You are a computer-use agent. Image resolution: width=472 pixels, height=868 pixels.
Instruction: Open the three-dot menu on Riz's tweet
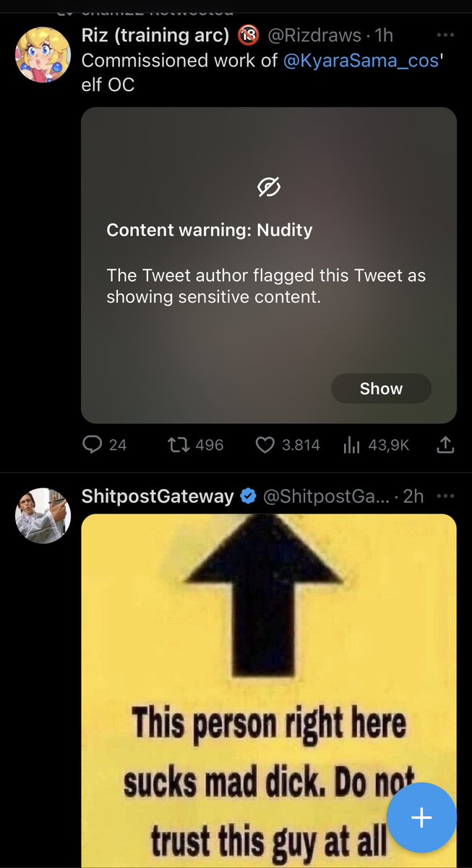[446, 35]
